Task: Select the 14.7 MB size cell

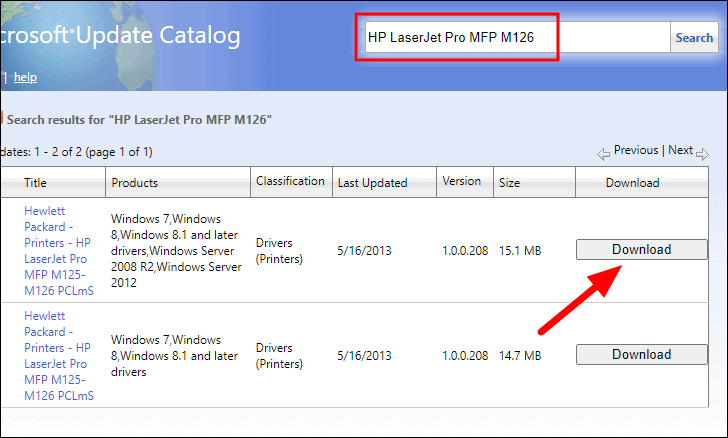Action: pyautogui.click(x=520, y=356)
